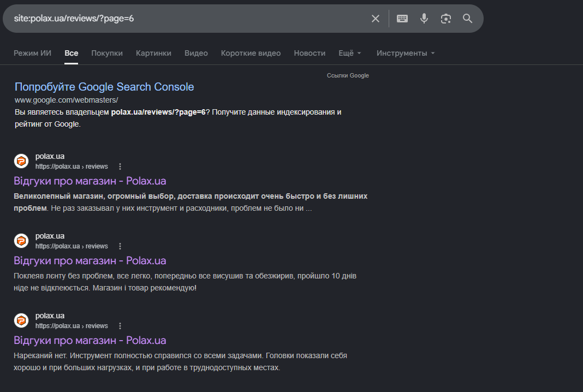This screenshot has height=392, width=583.
Task: Open first Відгуки про магазин - Polax.ua result
Action: click(90, 181)
